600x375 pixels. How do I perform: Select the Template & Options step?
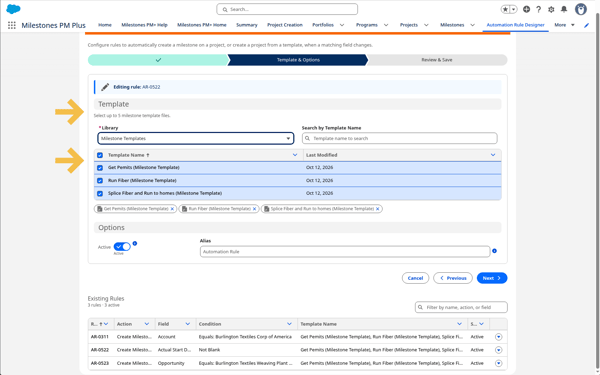coord(298,60)
